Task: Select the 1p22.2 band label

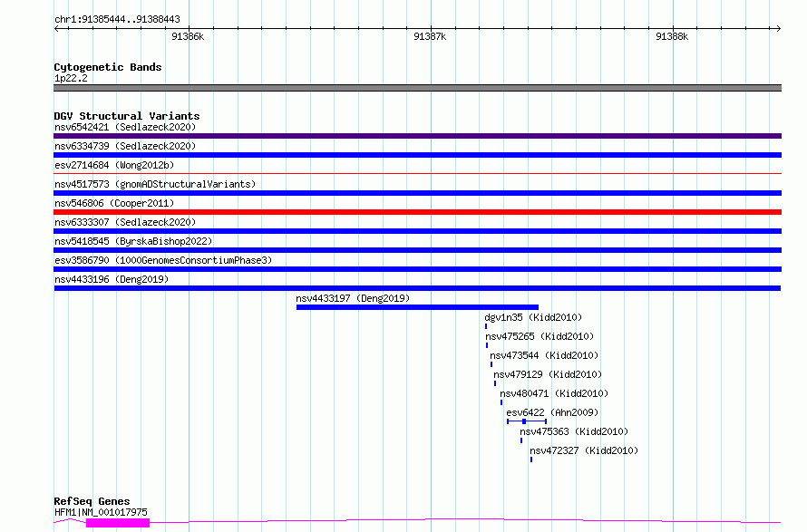Action: pos(71,78)
